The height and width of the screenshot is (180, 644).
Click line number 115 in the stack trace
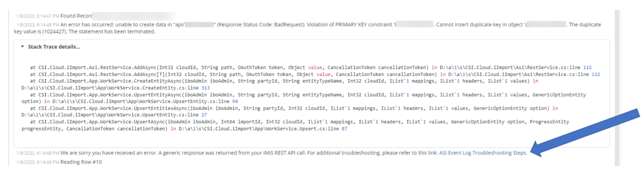pyautogui.click(x=587, y=68)
